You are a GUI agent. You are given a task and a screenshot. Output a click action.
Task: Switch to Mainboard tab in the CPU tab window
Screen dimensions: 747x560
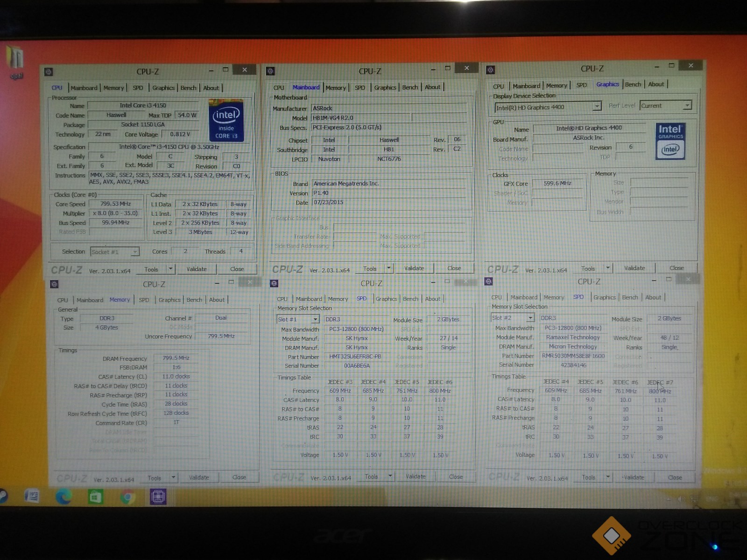[x=84, y=88]
